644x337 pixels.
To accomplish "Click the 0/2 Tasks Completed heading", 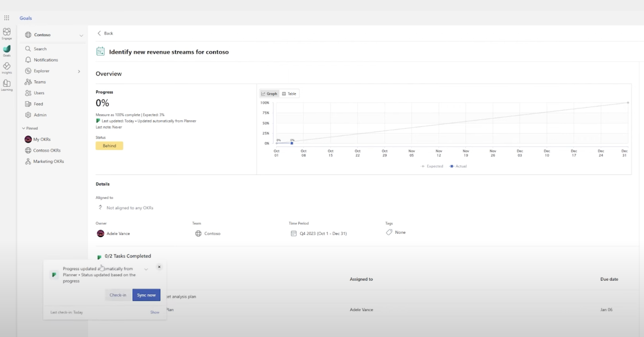I will [128, 256].
